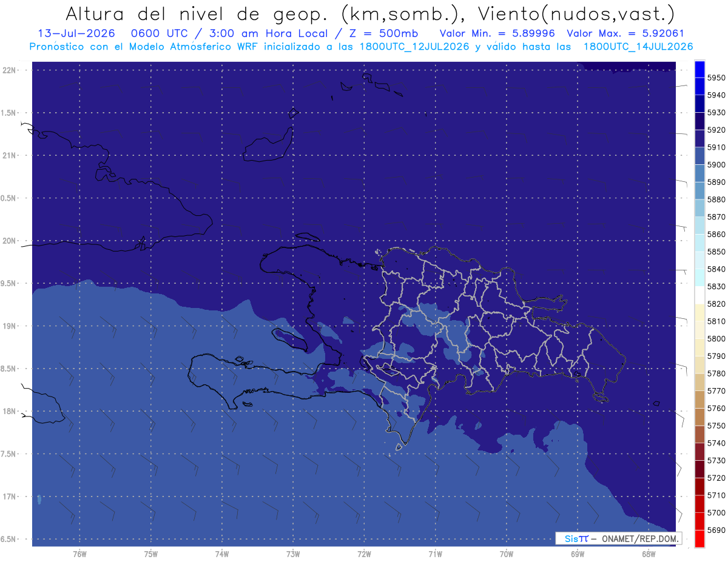Image resolution: width=728 pixels, height=562 pixels.
Task: Click the '74W' longitude label
Action: 222,554
